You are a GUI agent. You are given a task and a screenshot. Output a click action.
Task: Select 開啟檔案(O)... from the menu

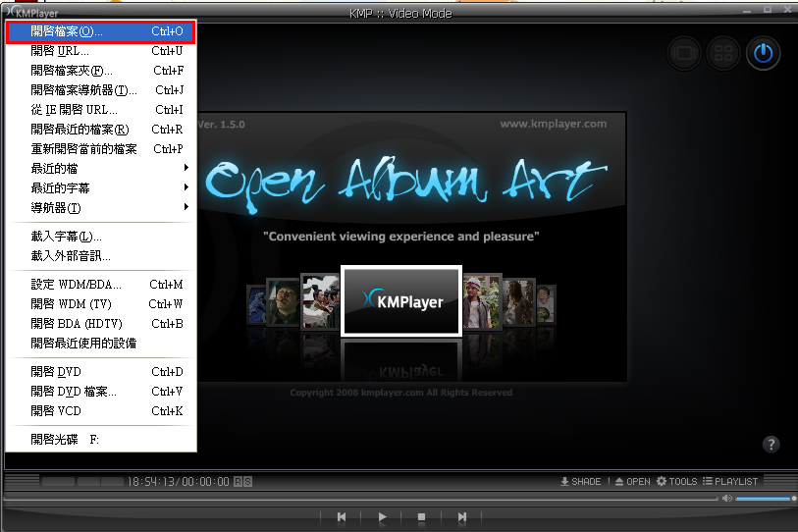(100, 31)
